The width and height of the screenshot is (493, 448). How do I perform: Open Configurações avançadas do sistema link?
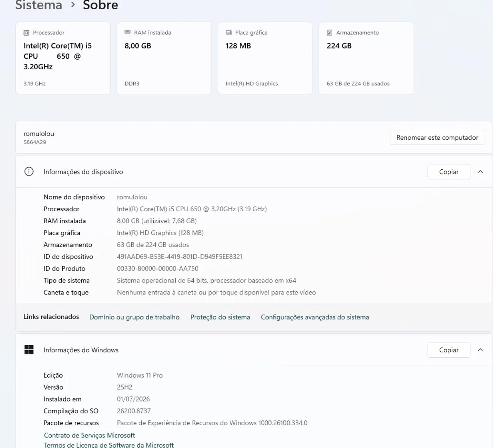pyautogui.click(x=315, y=317)
